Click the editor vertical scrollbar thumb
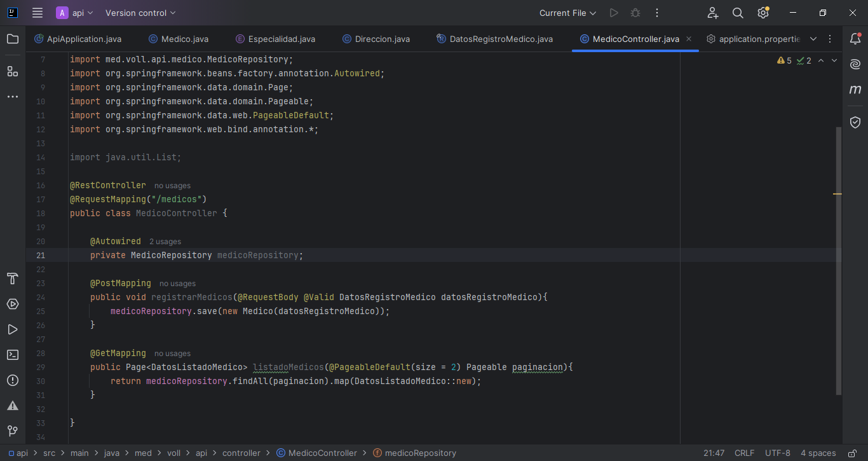Screen dimensions: 868x461 [839, 261]
